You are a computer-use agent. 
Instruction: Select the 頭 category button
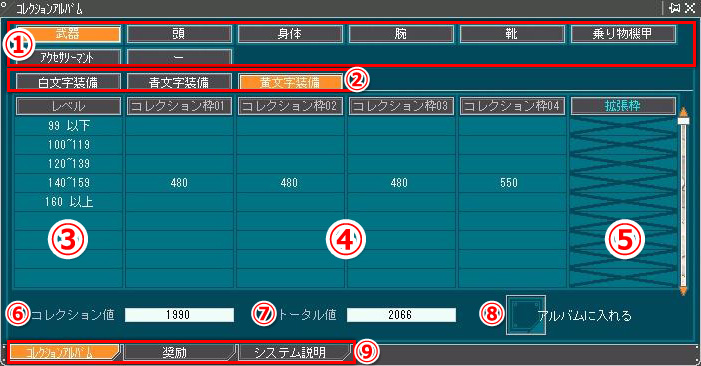(x=179, y=34)
